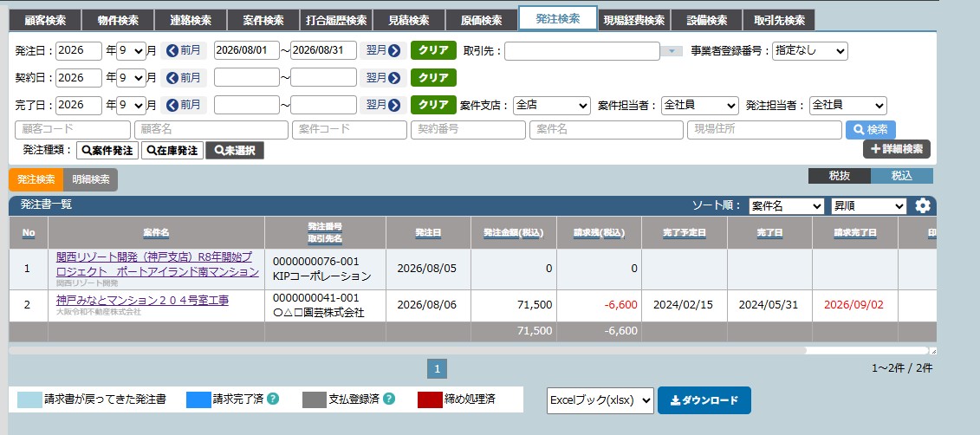Open 神戸みなとマンション２０４号室工事 link

coord(142,300)
